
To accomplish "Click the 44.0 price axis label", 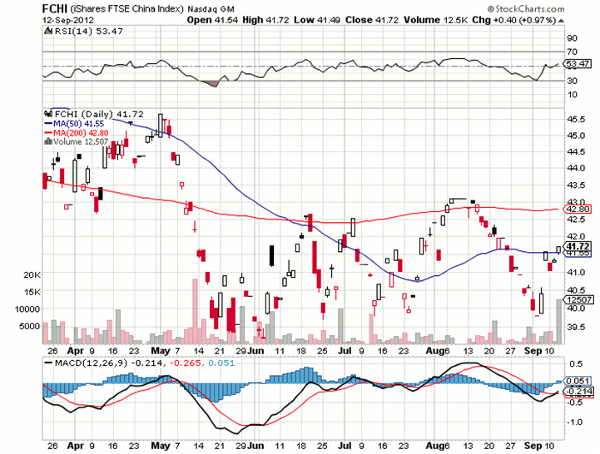I will coord(576,168).
